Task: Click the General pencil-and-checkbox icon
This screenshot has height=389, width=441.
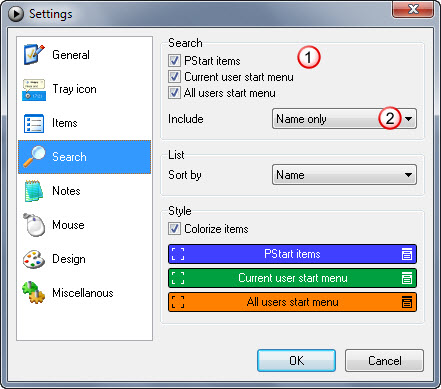Action: pyautogui.click(x=34, y=54)
